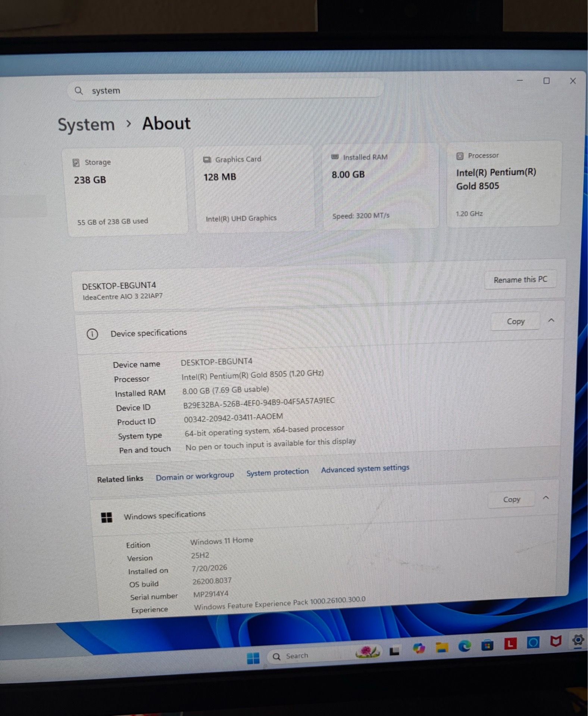Click the flower search highlight icon

pyautogui.click(x=367, y=651)
